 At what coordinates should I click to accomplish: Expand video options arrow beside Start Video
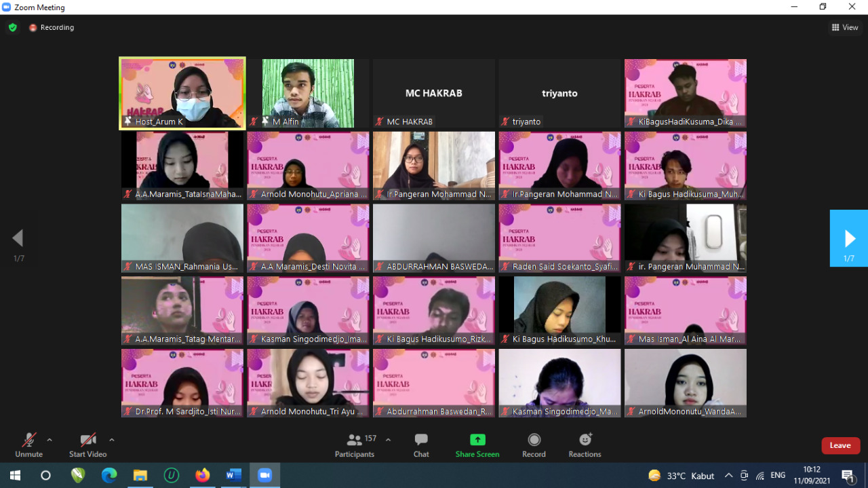tap(112, 440)
